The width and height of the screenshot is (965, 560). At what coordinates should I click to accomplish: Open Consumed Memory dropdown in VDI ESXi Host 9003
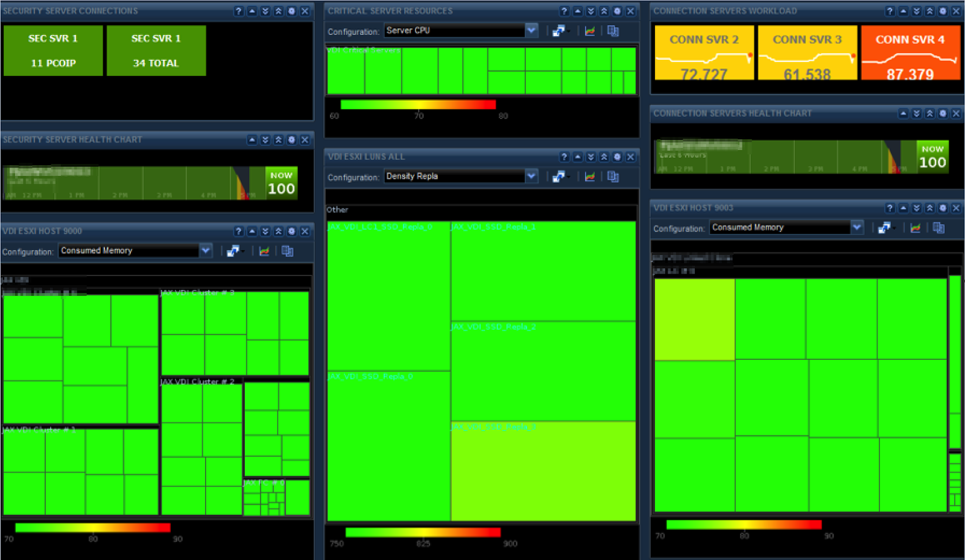[856, 227]
